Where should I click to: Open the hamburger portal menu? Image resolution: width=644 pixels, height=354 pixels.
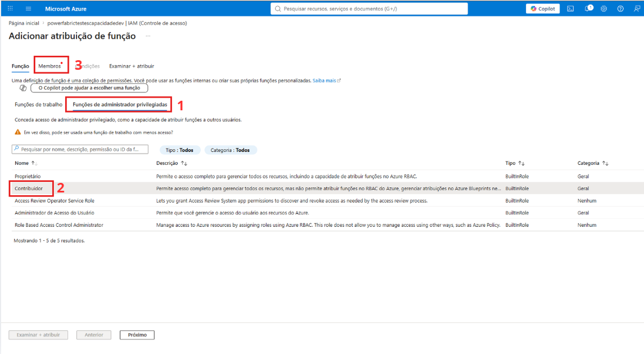[28, 8]
